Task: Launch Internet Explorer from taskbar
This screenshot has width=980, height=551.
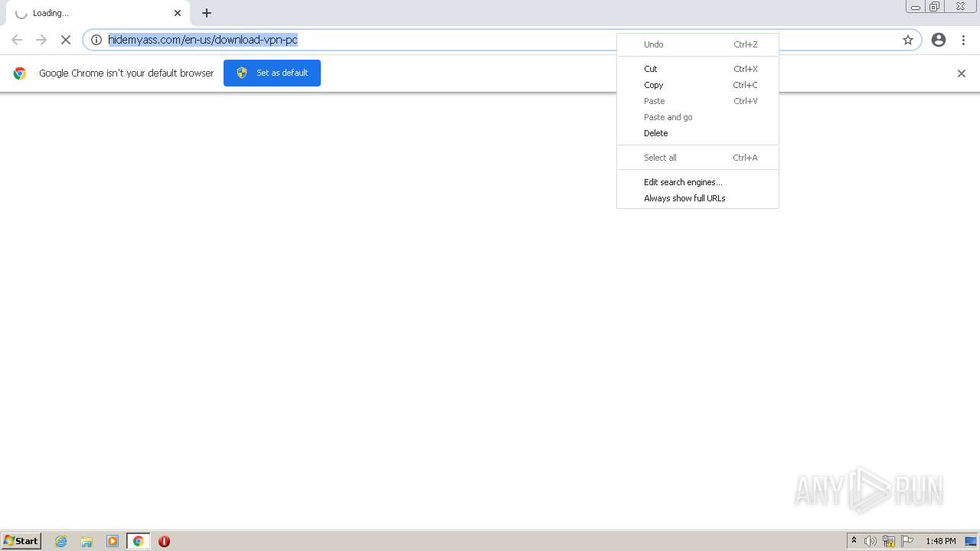Action: 61,541
